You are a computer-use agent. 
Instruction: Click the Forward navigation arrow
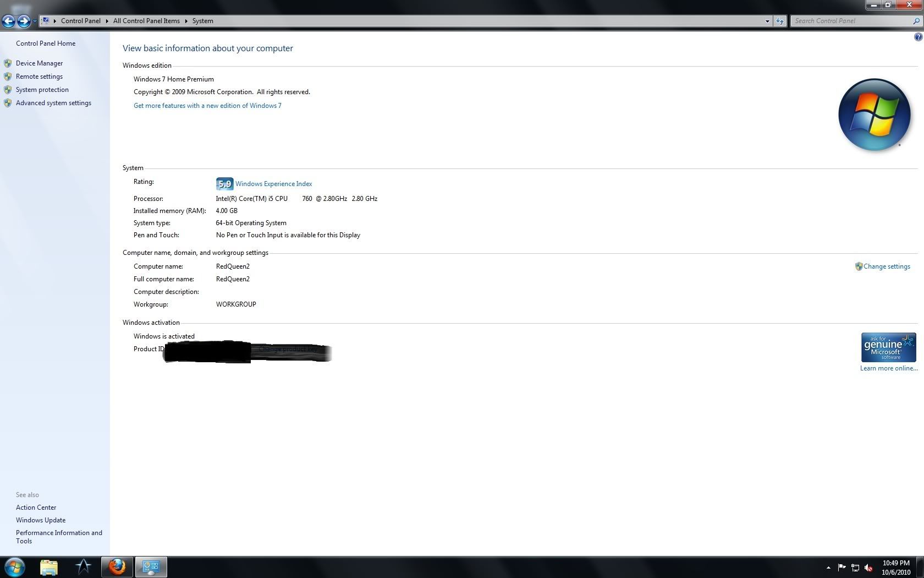pos(24,21)
